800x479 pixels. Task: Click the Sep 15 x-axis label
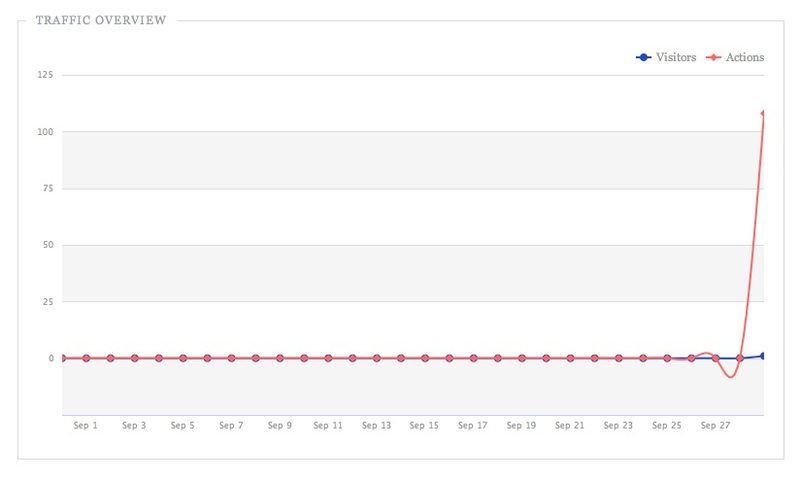425,425
